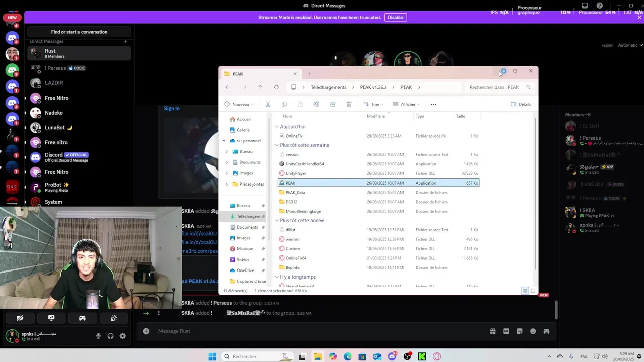Select the PEAK_Data folder row

[378, 192]
